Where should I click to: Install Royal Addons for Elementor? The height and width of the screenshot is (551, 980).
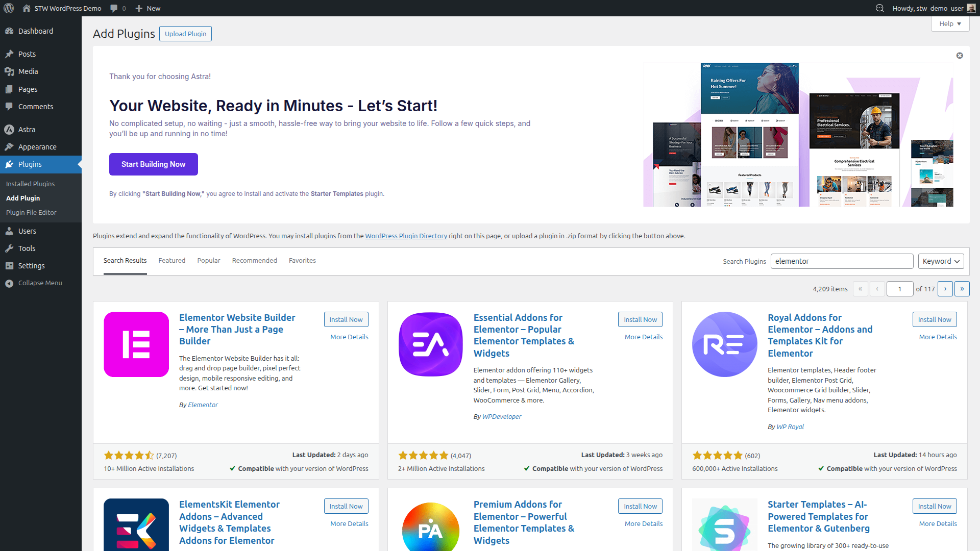point(935,319)
